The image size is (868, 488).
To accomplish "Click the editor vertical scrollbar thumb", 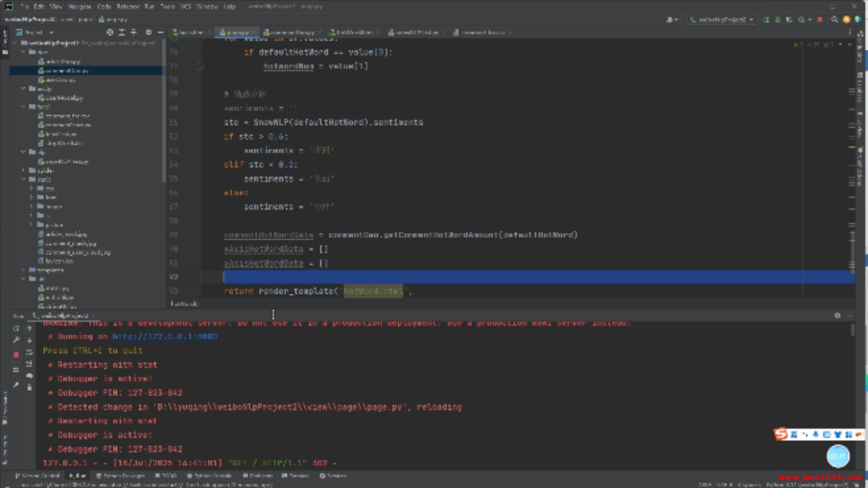I will click(852, 251).
